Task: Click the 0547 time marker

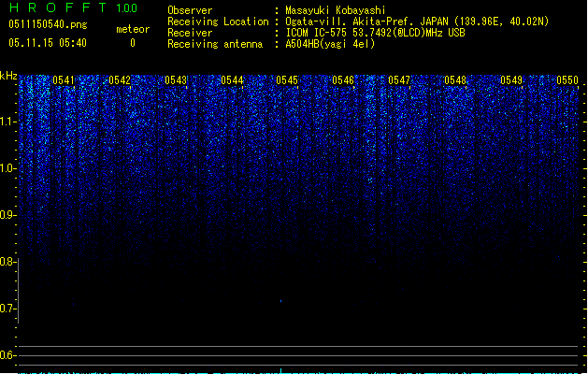Action: 399,79
